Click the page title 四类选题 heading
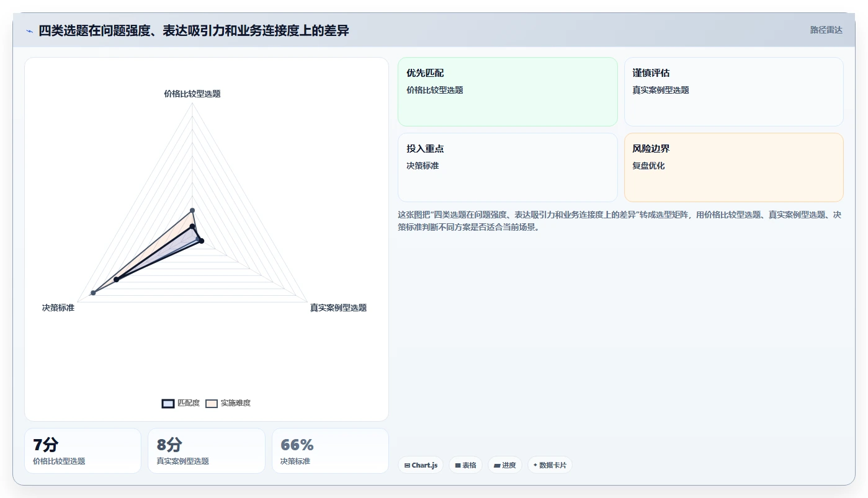The height and width of the screenshot is (498, 868). coord(194,30)
